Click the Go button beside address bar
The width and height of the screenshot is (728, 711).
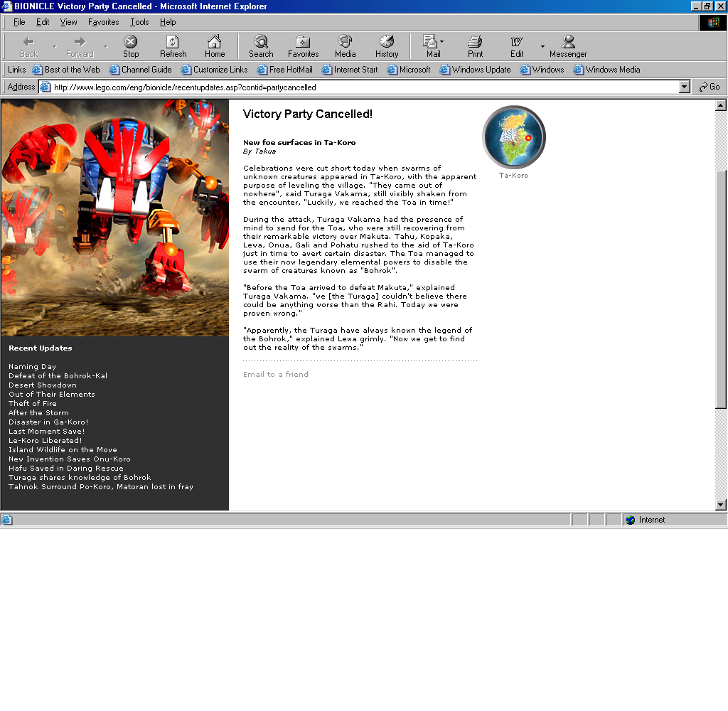point(710,87)
